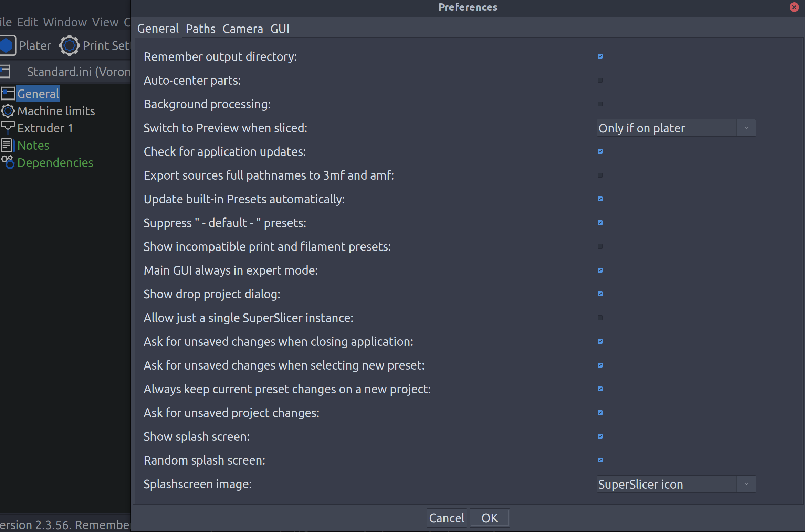Screen dimensions: 805x532
Task: Confirm preferences with OK
Action: click(489, 518)
